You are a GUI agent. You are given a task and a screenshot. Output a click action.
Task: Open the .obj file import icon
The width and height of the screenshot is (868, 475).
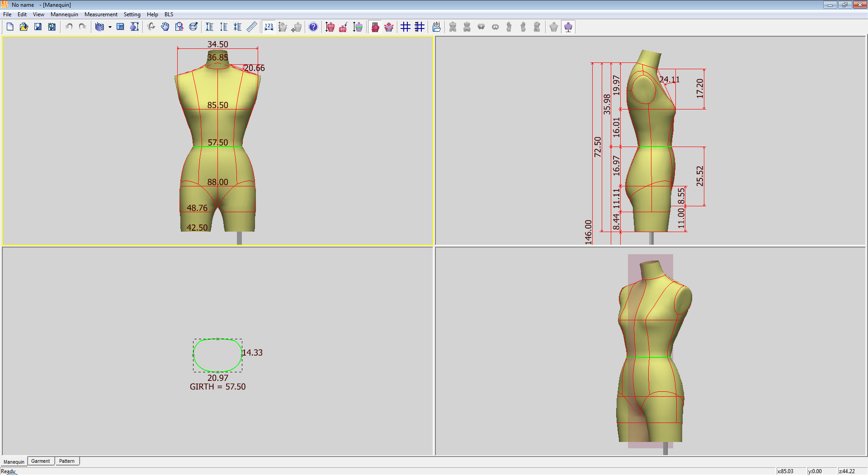click(x=436, y=27)
